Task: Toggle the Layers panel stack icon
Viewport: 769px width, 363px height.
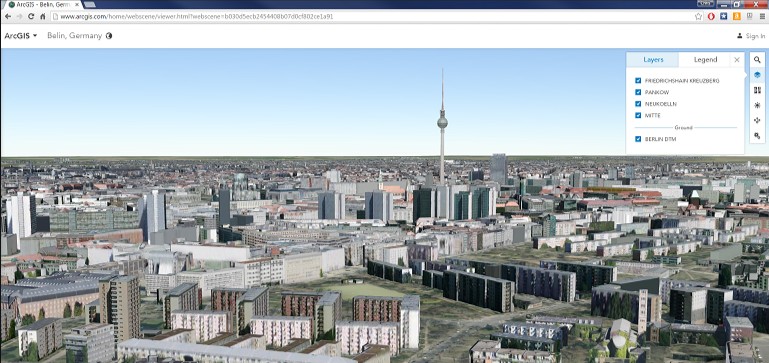Action: (757, 75)
